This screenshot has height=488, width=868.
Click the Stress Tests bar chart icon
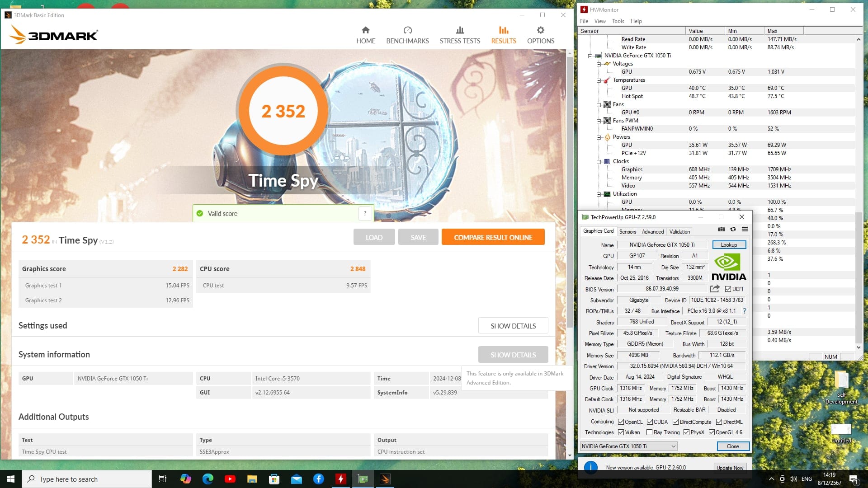pyautogui.click(x=460, y=30)
